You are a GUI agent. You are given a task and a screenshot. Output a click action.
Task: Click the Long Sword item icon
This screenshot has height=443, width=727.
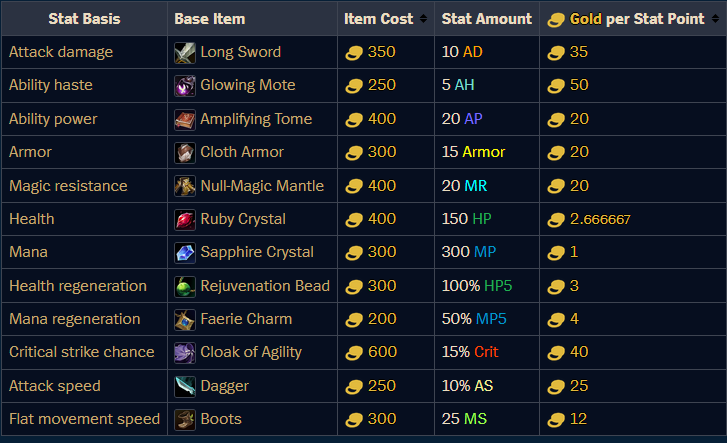185,52
